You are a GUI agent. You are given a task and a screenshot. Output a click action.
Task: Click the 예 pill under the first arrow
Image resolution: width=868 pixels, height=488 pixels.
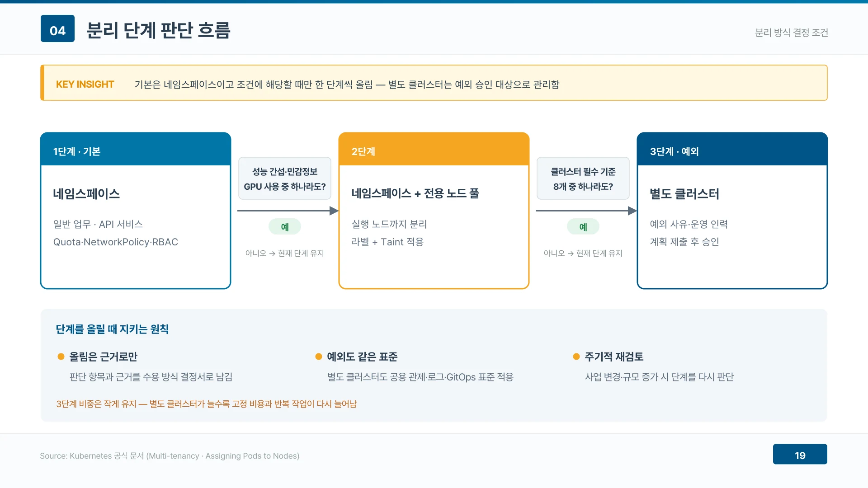285,226
